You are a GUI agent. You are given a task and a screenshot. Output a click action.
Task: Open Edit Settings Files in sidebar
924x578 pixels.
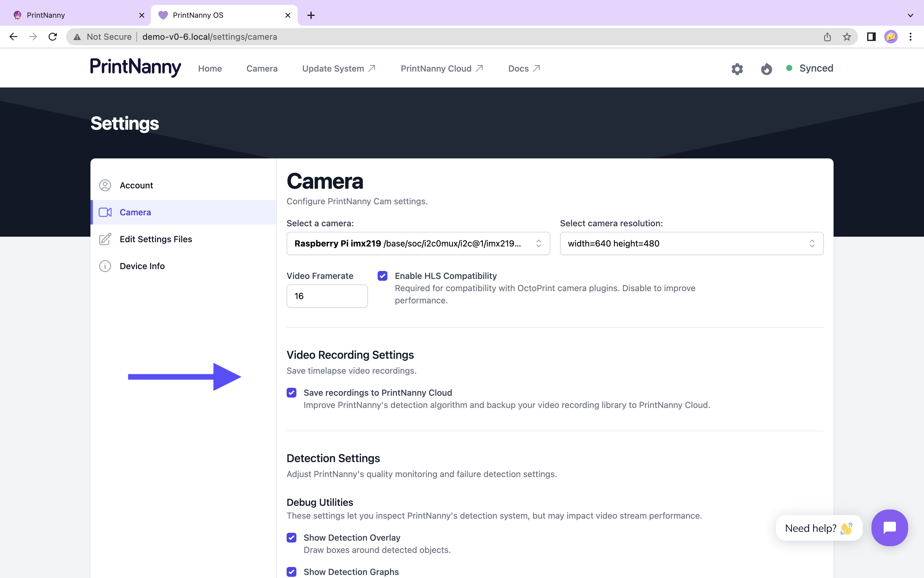[183, 239]
